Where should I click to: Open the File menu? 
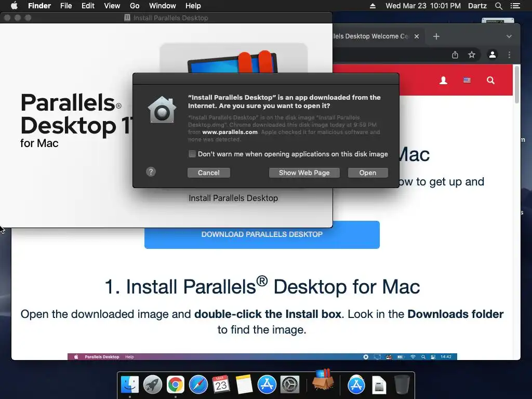66,6
